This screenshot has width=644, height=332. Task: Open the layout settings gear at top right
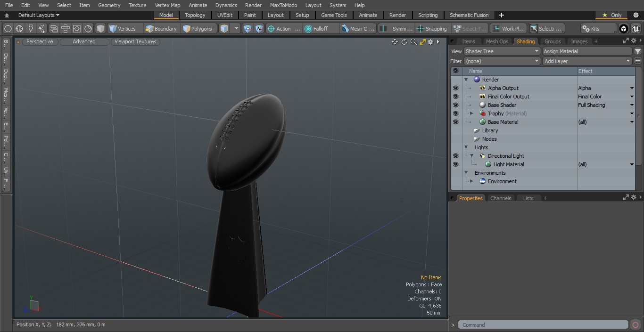(x=636, y=15)
